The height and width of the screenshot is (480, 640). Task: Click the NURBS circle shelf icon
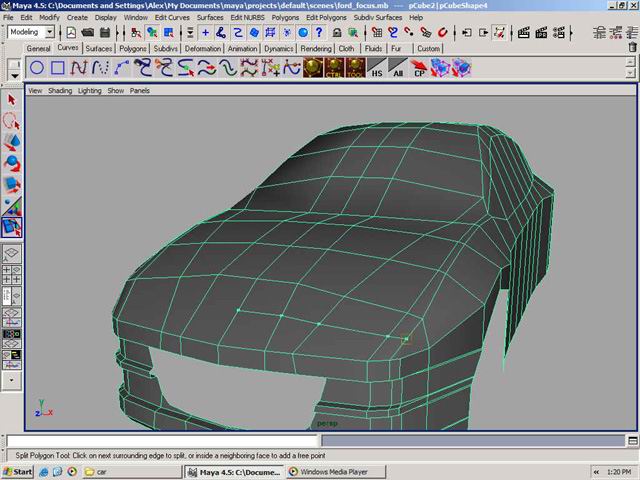click(37, 68)
